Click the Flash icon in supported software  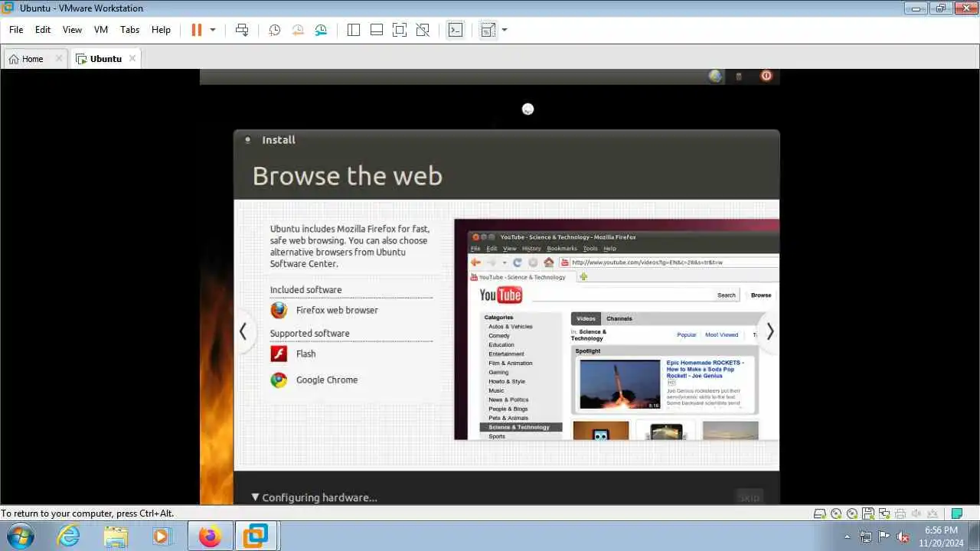(x=279, y=354)
